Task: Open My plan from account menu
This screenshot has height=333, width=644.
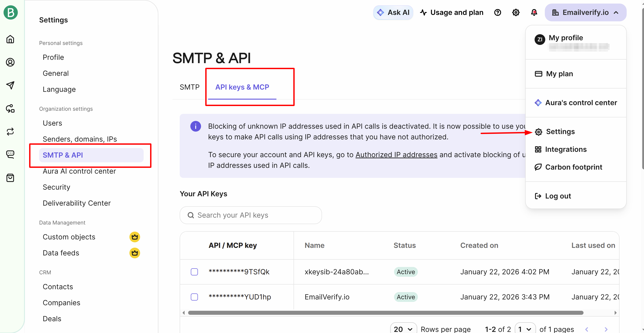Action: (554, 74)
